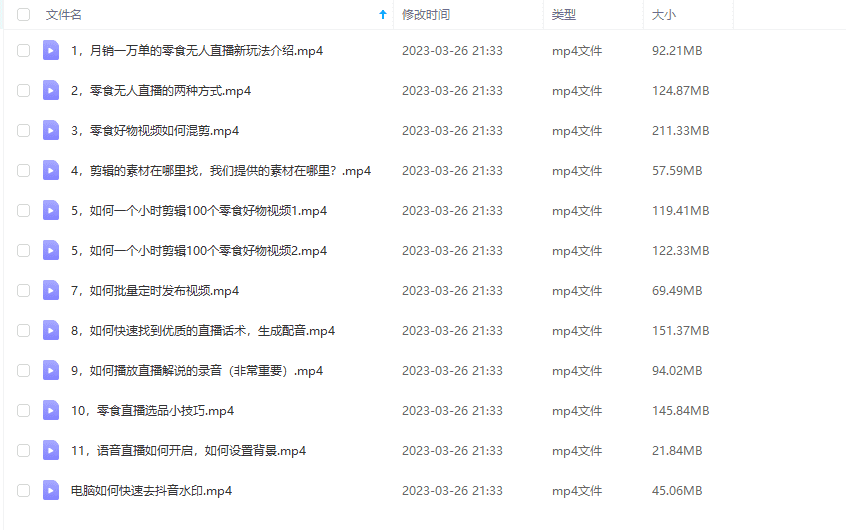Click video icon for 零食直播选品小技巧.mp4
The image size is (846, 530).
[51, 411]
